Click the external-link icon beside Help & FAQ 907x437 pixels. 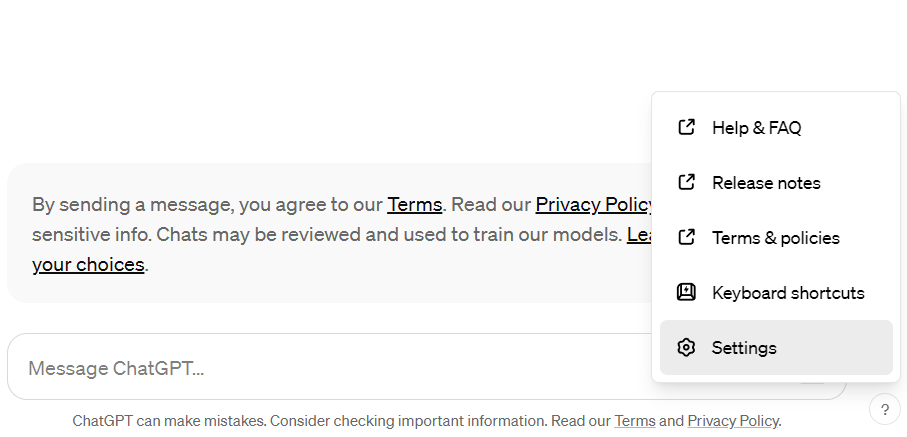click(686, 128)
